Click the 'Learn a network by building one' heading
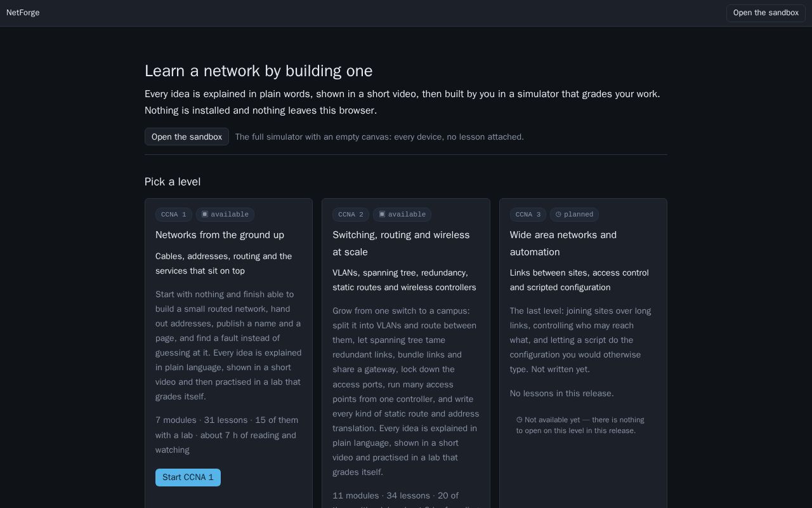 (x=259, y=70)
